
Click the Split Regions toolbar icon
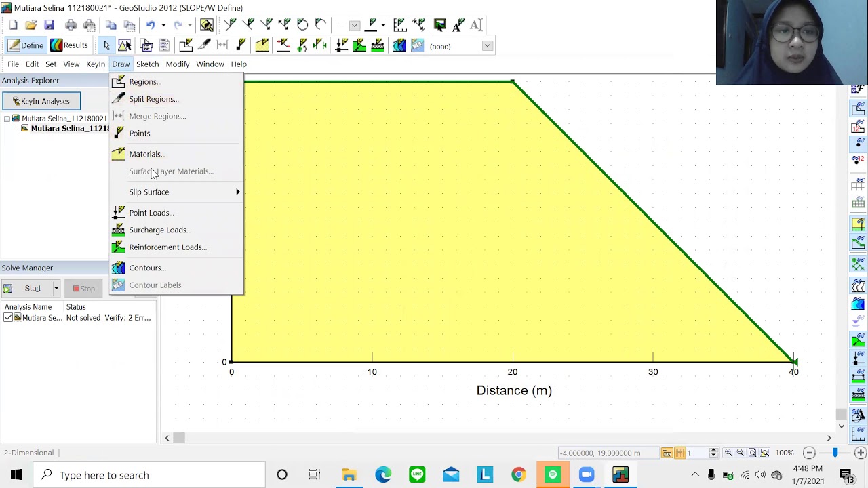pyautogui.click(x=204, y=45)
